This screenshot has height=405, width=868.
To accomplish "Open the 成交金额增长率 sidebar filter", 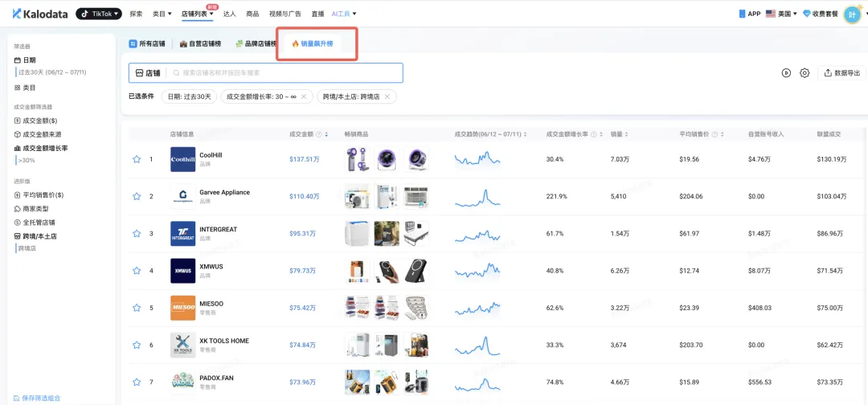I will (x=41, y=148).
